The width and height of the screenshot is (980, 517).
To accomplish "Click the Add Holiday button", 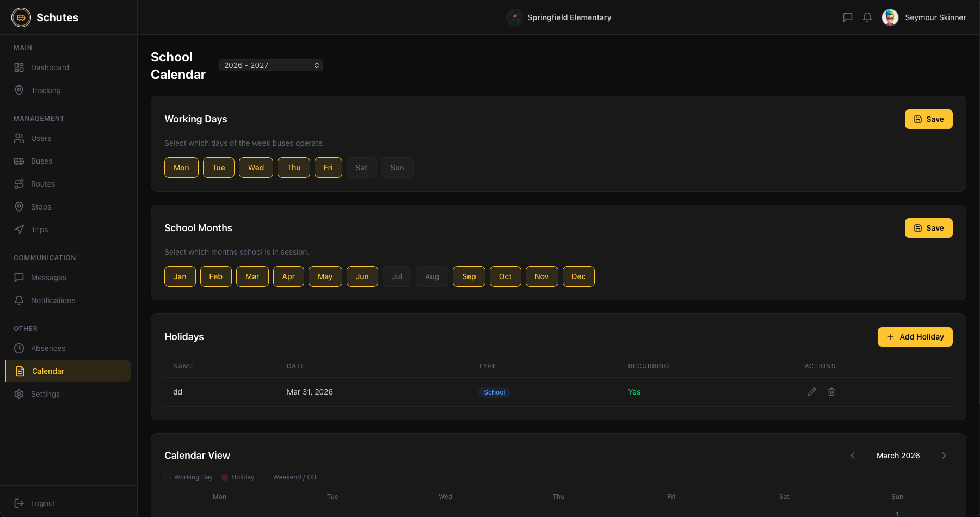I will coord(915,337).
